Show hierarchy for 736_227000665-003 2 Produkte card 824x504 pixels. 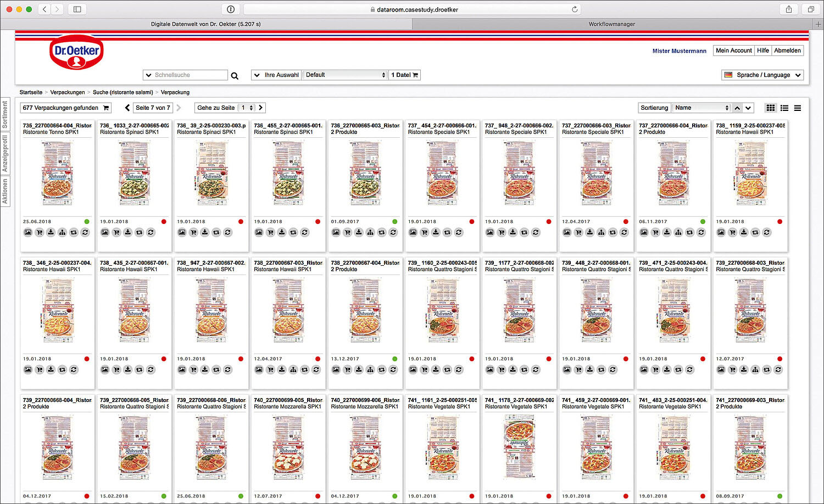pyautogui.click(x=370, y=232)
